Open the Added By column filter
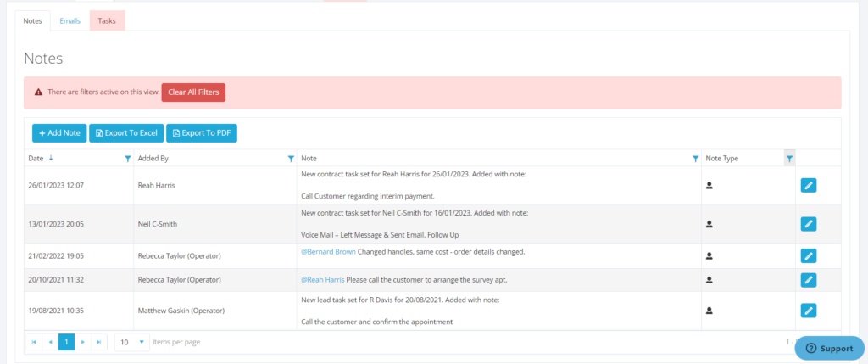Viewport: 868px width, 364px height. point(291,159)
